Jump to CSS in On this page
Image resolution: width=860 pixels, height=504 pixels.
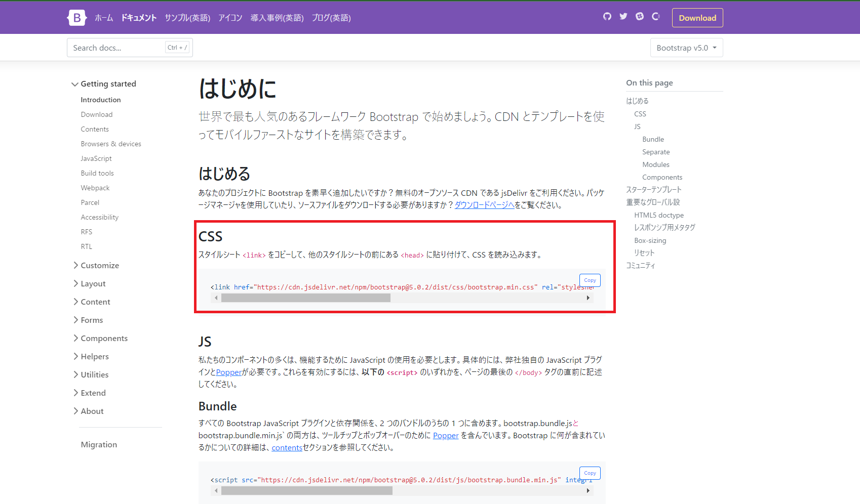[640, 114]
